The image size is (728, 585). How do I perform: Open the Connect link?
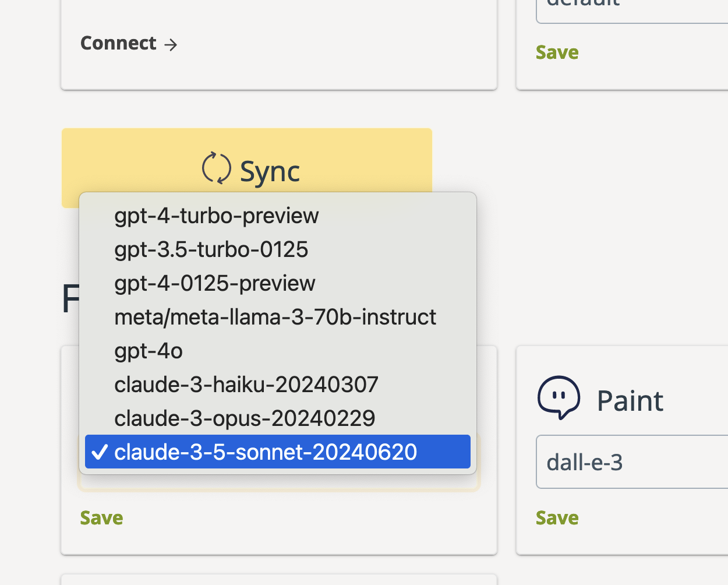[x=119, y=43]
